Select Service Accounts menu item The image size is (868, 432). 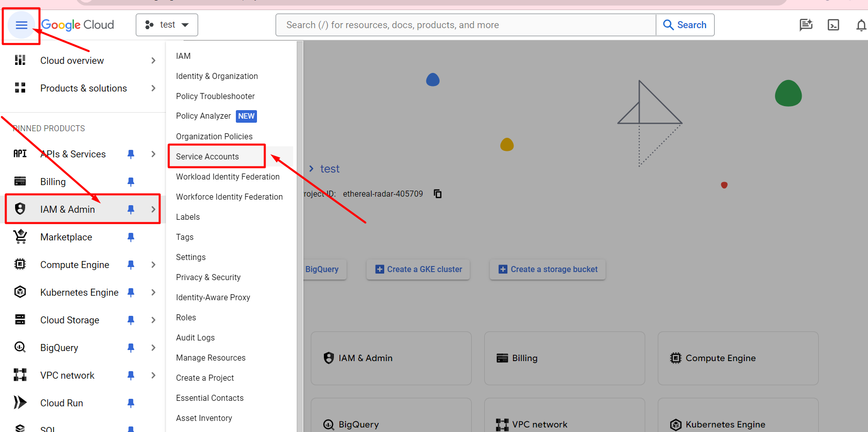tap(207, 156)
